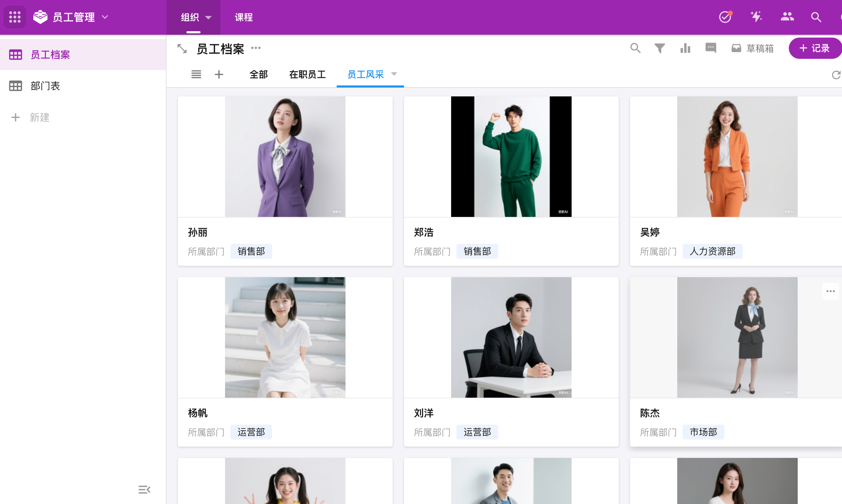Switch to the 课程 tab
The image size is (842, 504).
coord(244,17)
